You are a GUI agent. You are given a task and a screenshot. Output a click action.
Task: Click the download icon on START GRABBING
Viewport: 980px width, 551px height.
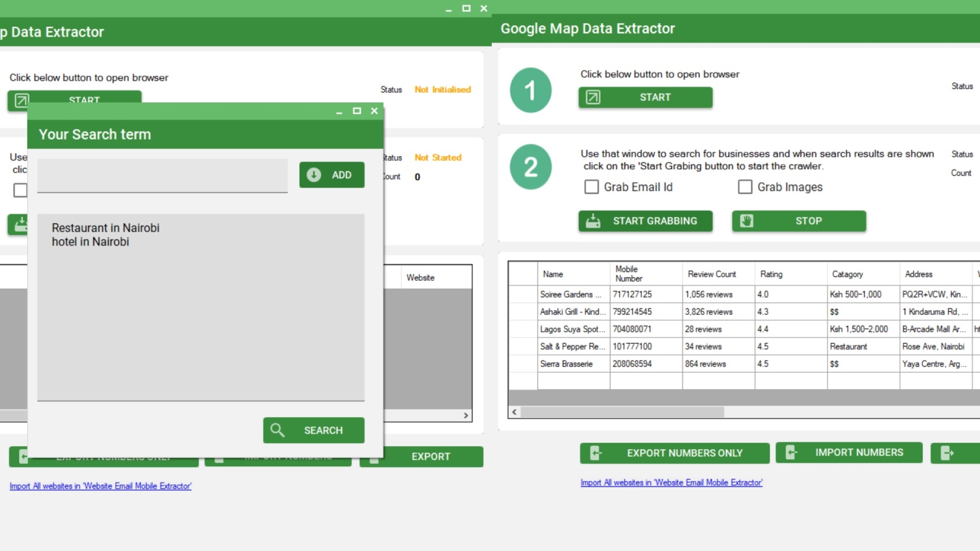tap(593, 221)
